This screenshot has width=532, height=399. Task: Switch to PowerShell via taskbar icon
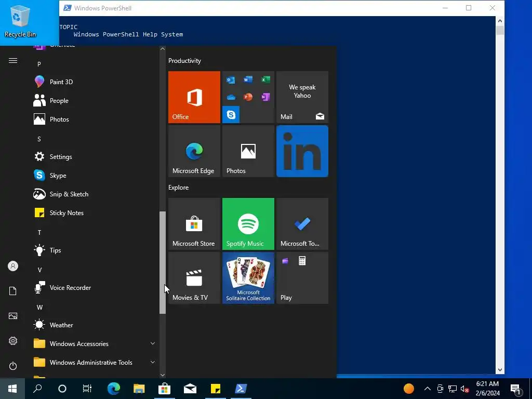tap(241, 389)
